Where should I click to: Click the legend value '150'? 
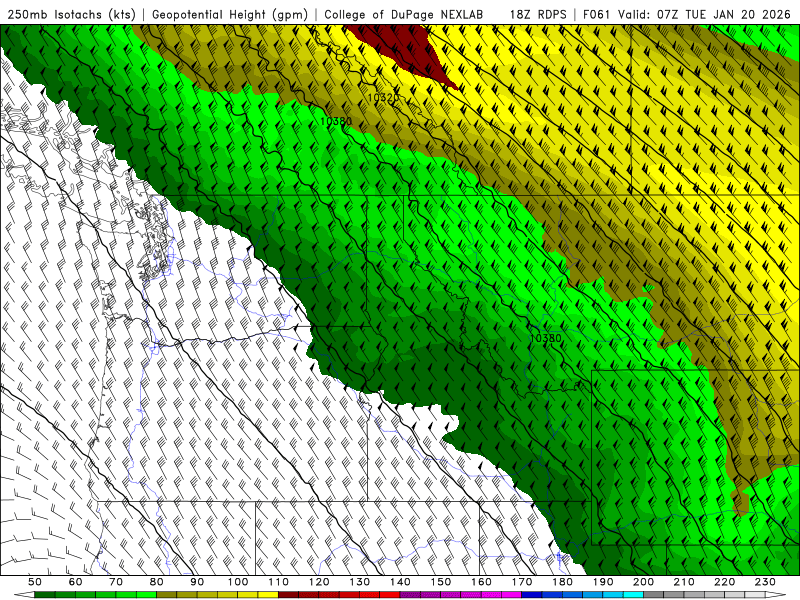click(x=441, y=582)
